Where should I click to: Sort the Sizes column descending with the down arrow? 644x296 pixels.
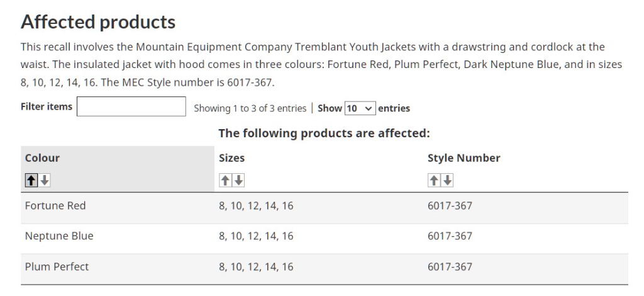click(x=238, y=180)
